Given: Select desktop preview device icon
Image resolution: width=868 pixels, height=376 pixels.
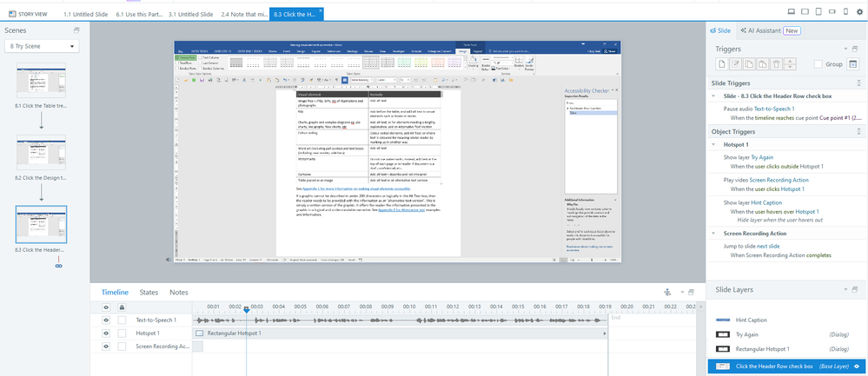Looking at the screenshot, I should pos(791,11).
